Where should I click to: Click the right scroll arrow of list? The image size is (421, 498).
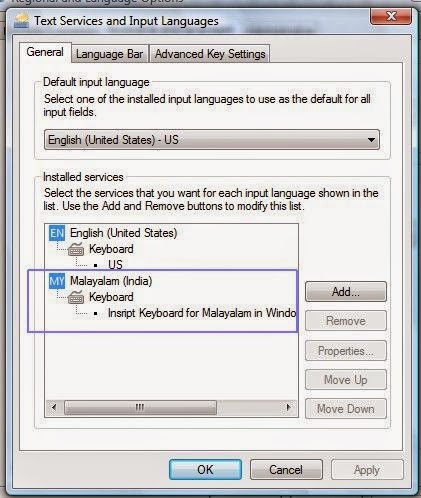[288, 407]
